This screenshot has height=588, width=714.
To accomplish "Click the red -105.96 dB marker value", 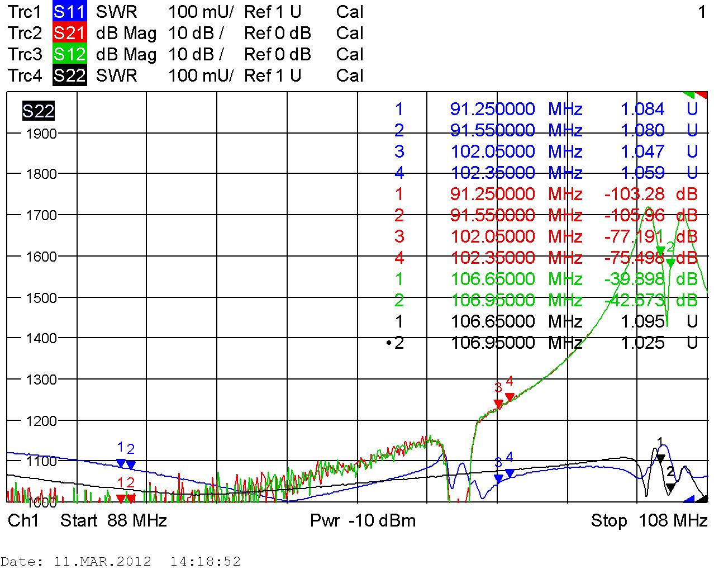I will coord(651,215).
